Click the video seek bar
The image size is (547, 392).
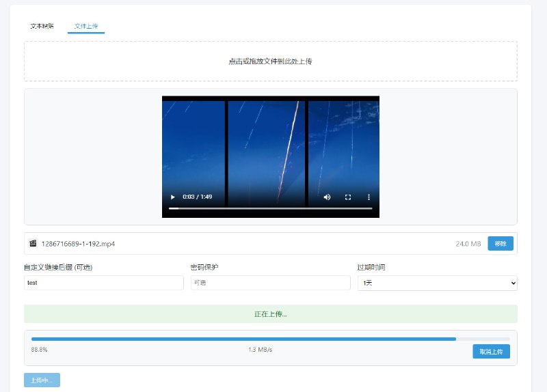click(270, 208)
